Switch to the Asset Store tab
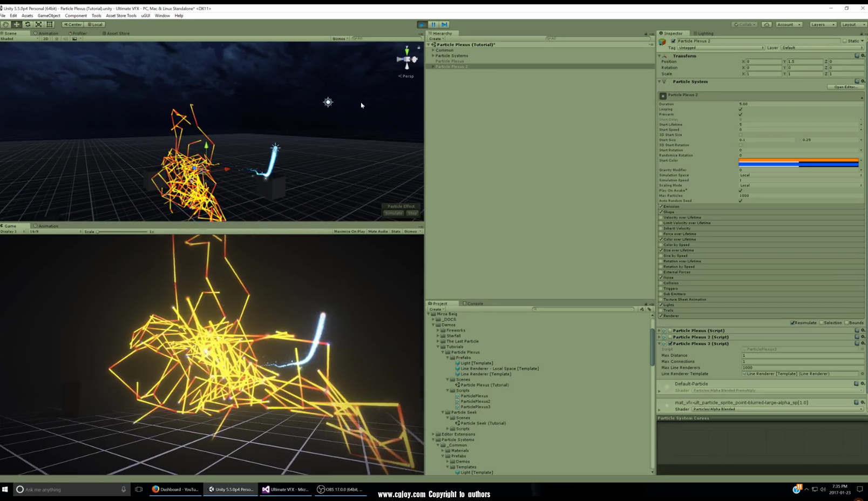This screenshot has height=501, width=868. click(x=116, y=33)
